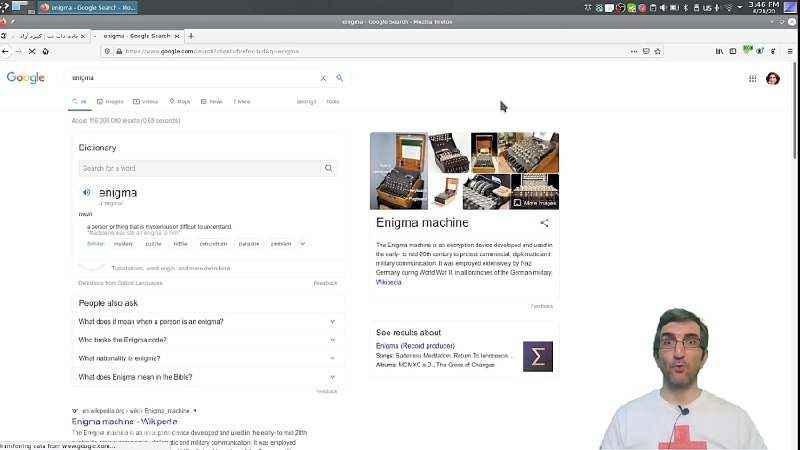Click the Feedback link below dictionary card
The height and width of the screenshot is (450, 800).
326,283
